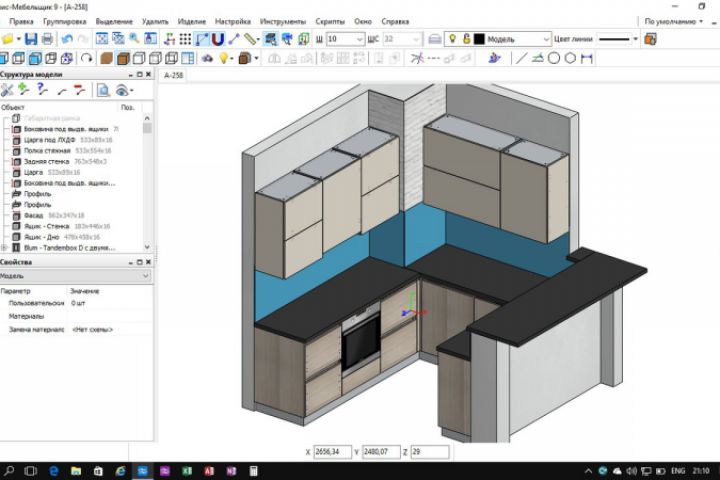Screen dimensions: 720x480
Task: Toggle the layer lock padlock icon
Action: (x=466, y=39)
